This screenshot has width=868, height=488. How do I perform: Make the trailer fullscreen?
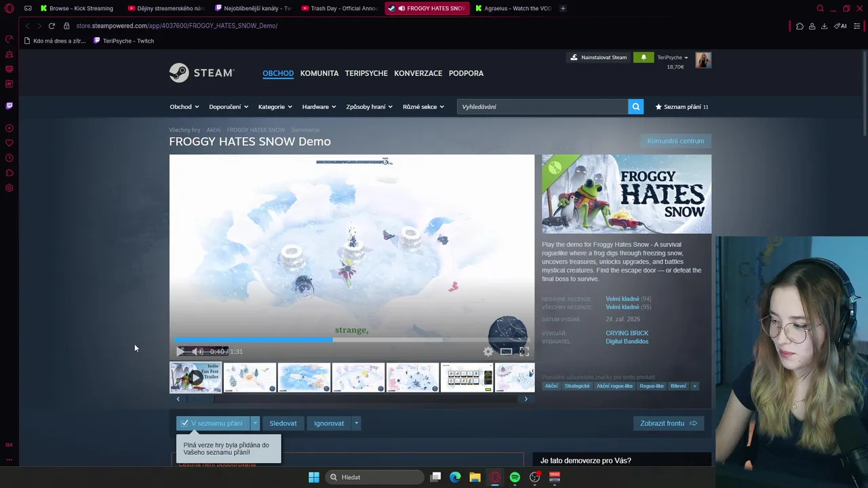[x=524, y=351]
